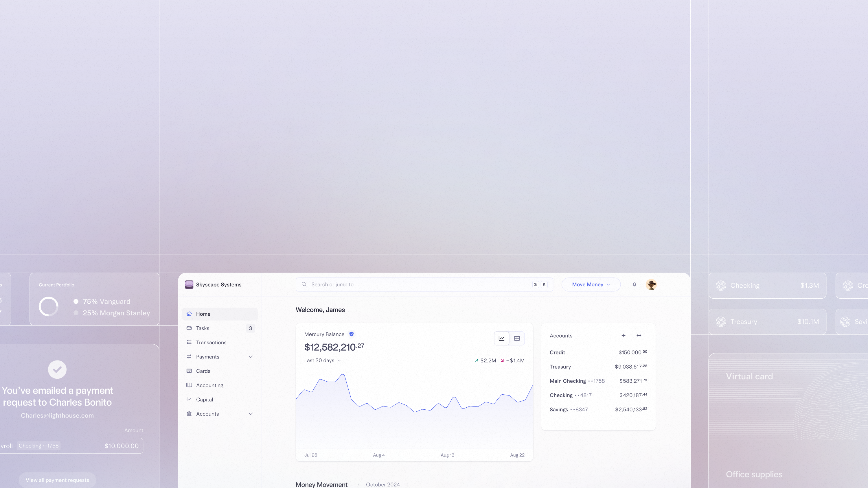
Task: Open the user profile avatar
Action: (x=651, y=284)
